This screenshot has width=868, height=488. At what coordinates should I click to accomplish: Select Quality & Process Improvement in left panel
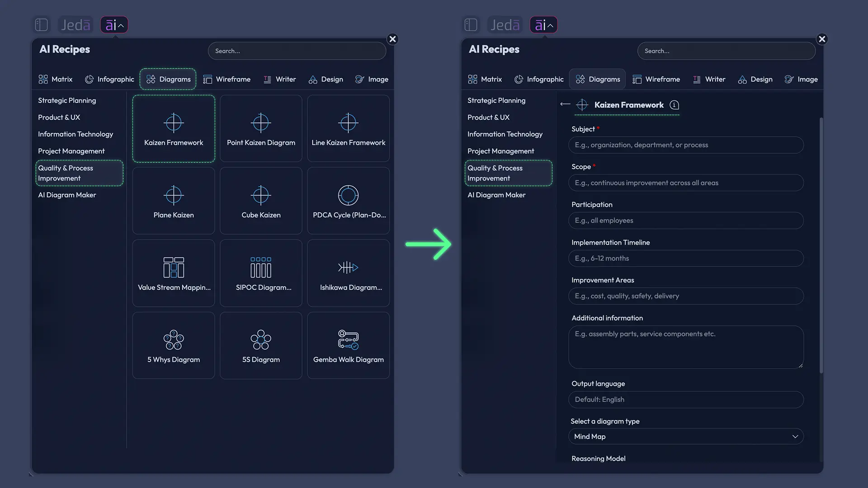(x=80, y=173)
